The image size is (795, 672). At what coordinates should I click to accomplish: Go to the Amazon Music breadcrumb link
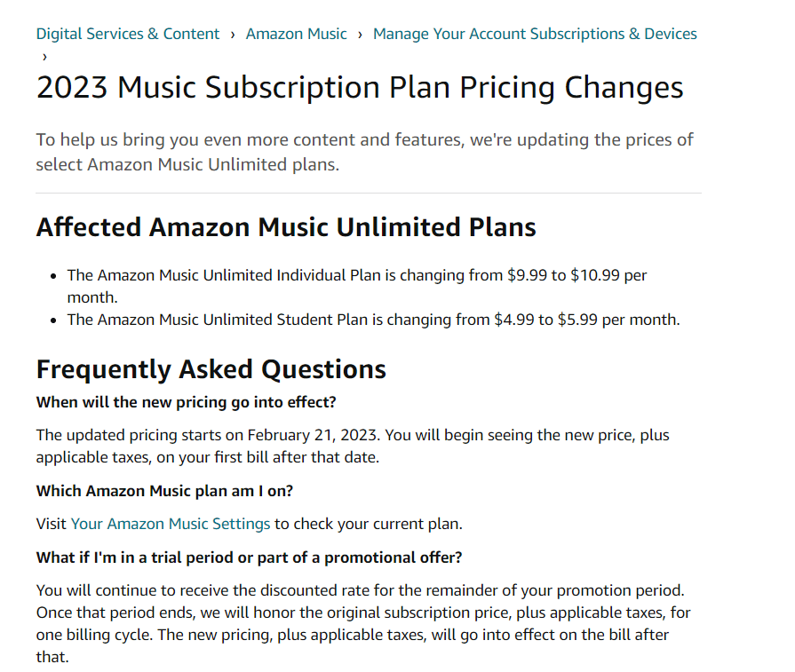(x=296, y=34)
